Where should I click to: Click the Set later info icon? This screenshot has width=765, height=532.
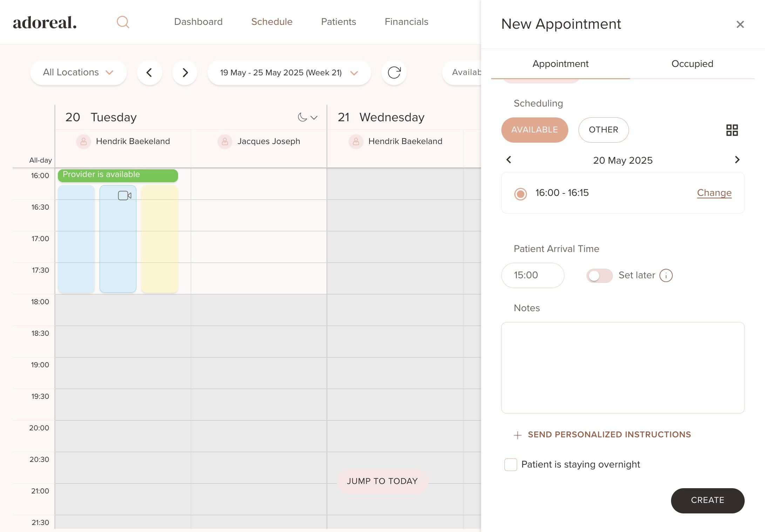click(x=666, y=275)
